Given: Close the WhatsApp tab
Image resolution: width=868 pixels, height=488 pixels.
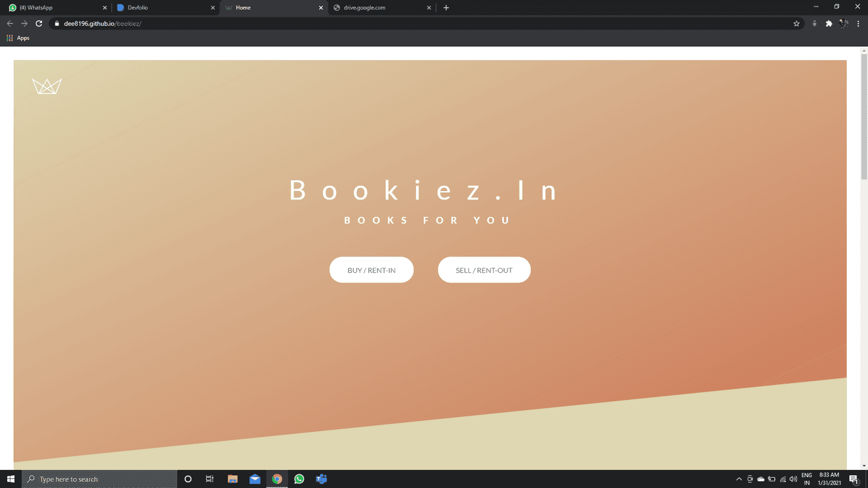Looking at the screenshot, I should [104, 8].
